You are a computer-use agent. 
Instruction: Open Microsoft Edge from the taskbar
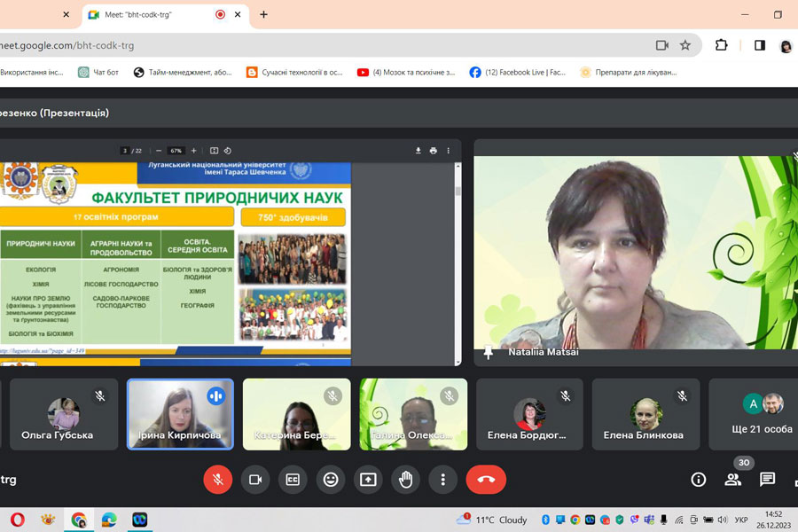coord(109,520)
